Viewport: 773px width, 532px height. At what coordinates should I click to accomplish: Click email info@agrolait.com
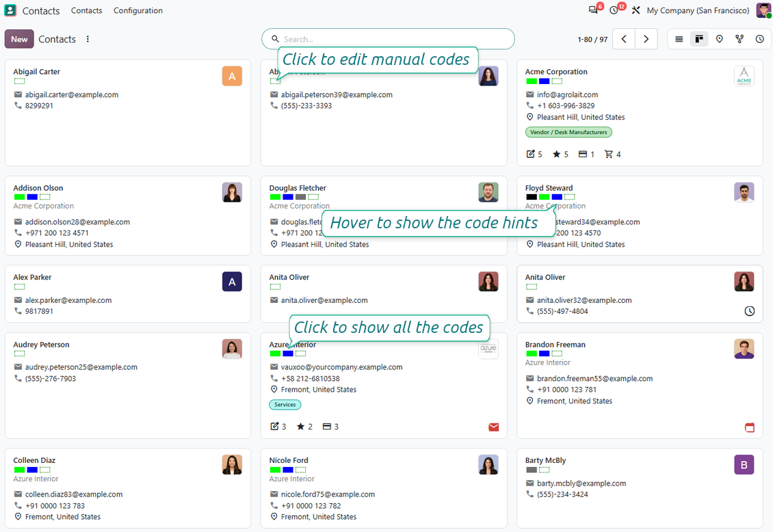coord(567,94)
